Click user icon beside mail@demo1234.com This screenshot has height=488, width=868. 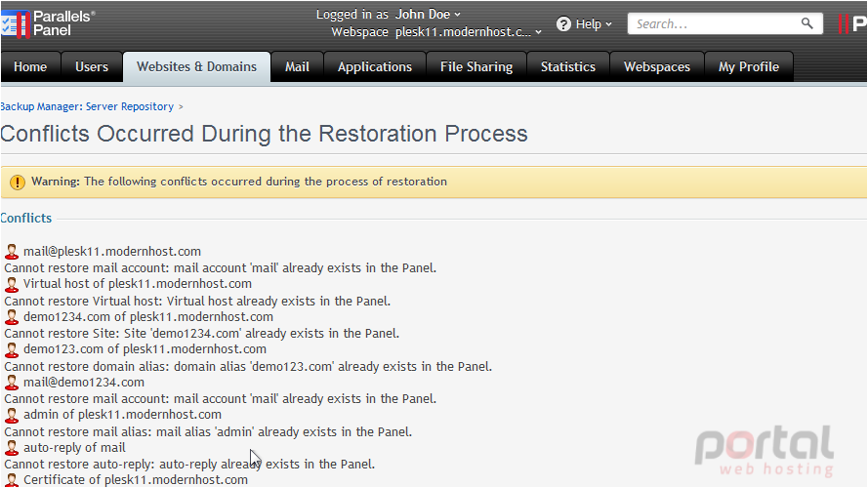(12, 383)
